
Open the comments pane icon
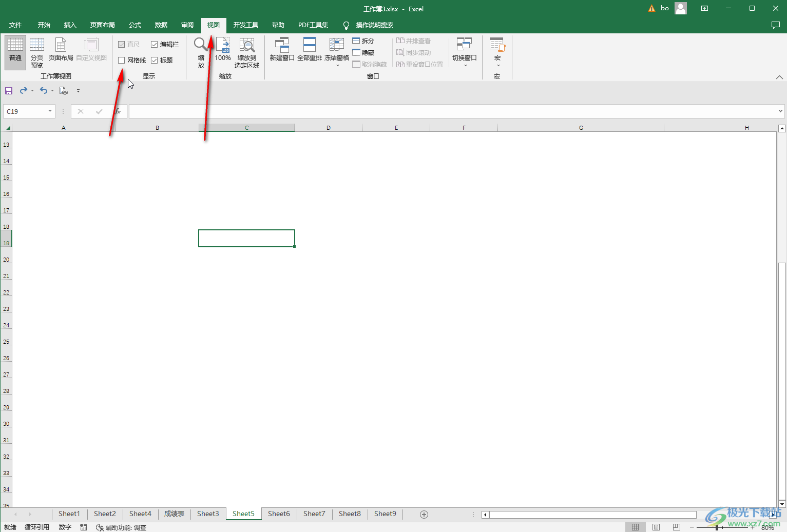pos(776,25)
